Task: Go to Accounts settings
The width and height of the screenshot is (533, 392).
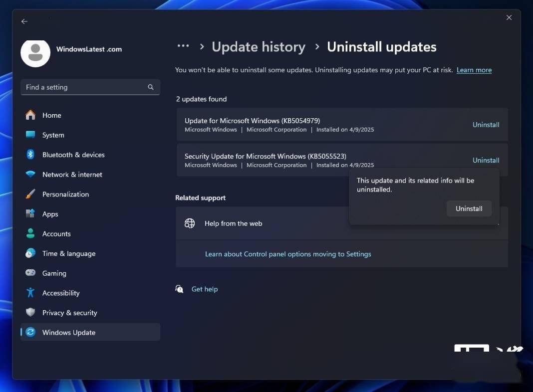Action: (x=90, y=233)
